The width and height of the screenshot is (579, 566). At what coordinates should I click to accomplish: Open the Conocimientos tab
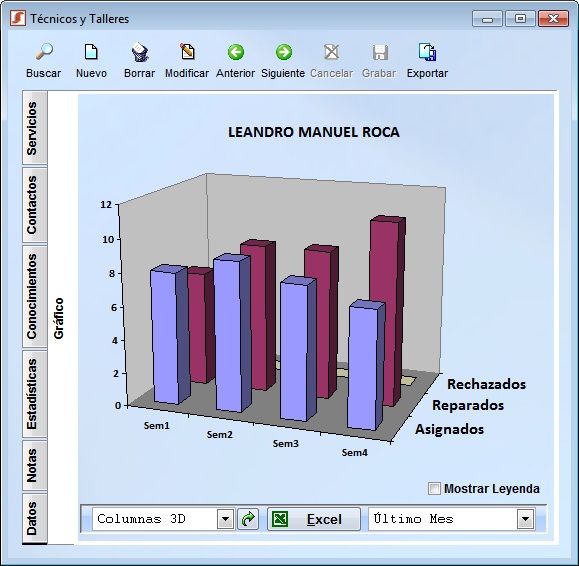35,296
